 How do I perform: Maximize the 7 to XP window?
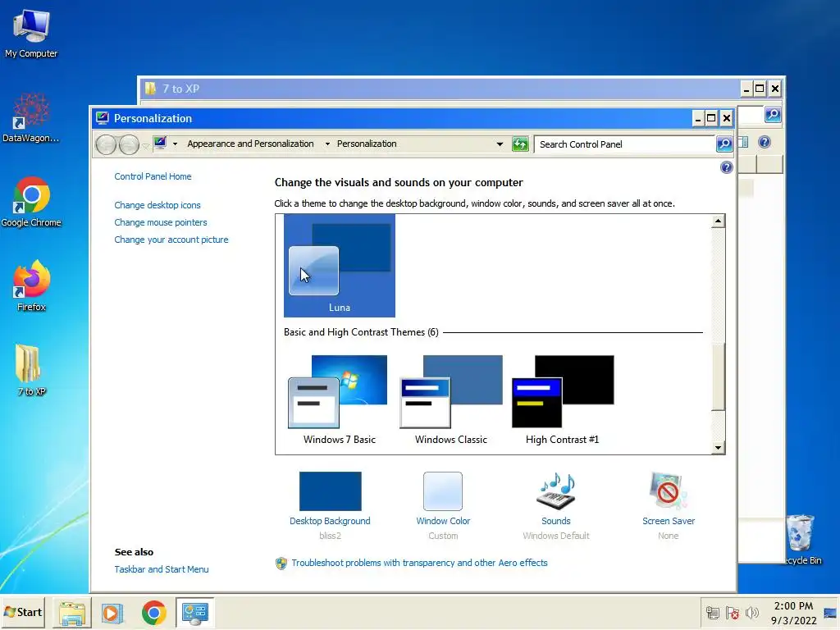coord(760,89)
